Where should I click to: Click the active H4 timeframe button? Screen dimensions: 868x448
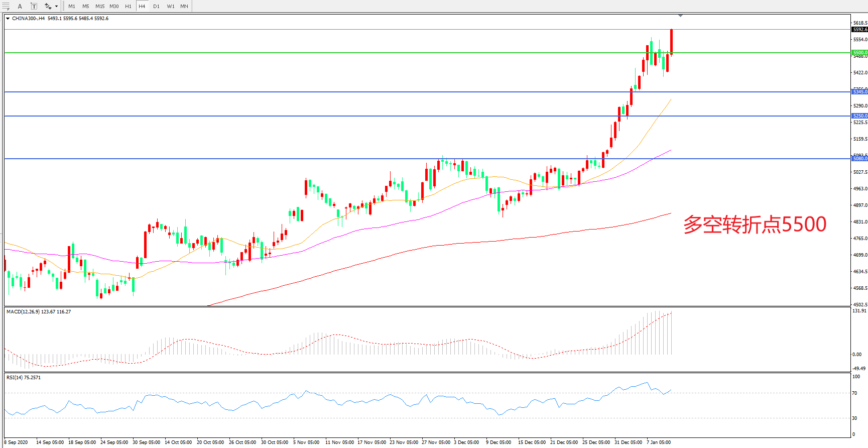(x=142, y=6)
